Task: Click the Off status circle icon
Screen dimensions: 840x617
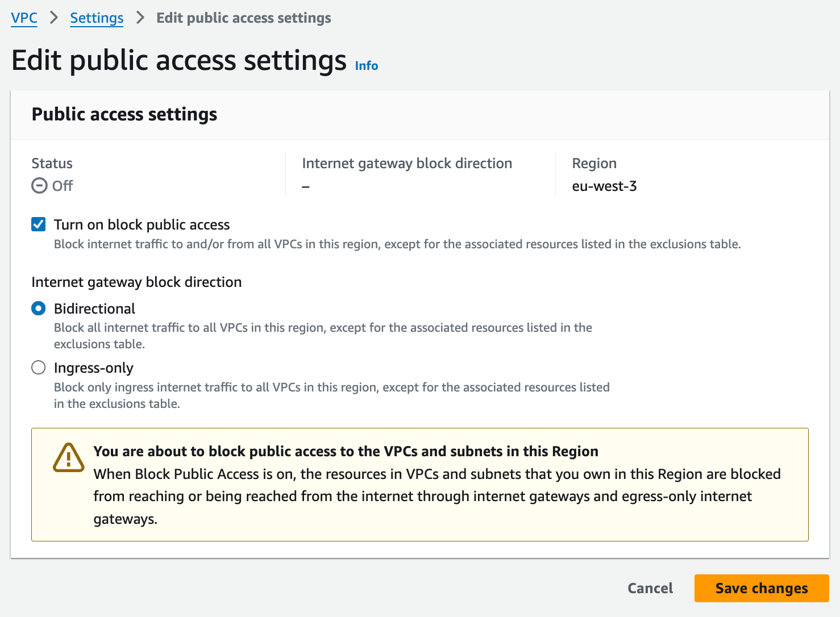Action: pyautogui.click(x=39, y=186)
